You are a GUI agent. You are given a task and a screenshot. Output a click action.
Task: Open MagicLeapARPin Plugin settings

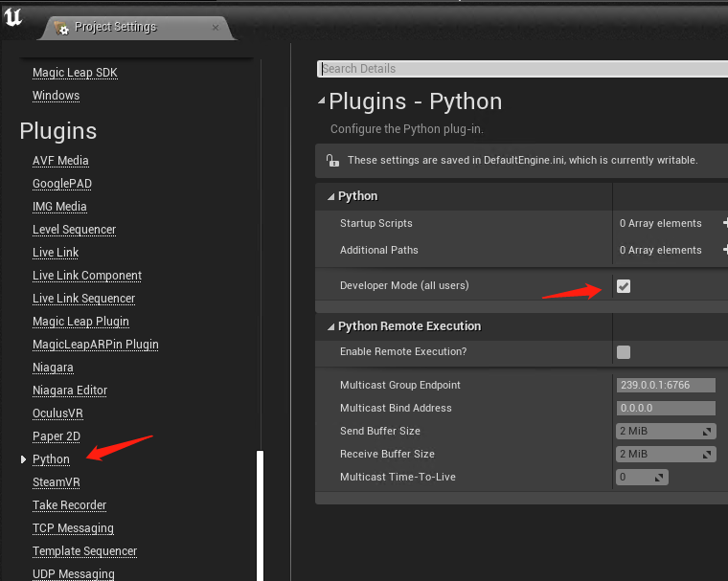[x=96, y=345]
